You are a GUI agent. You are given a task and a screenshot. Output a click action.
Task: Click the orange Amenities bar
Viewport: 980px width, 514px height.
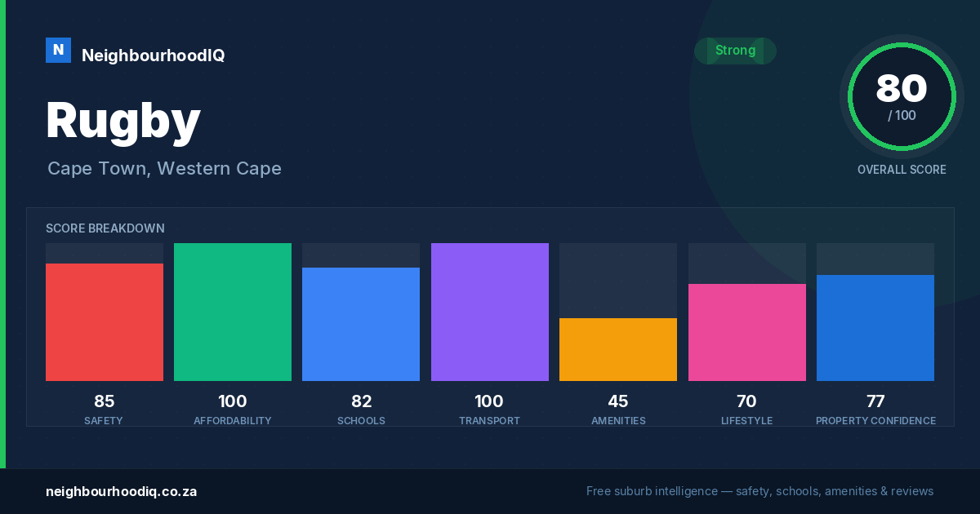point(618,349)
